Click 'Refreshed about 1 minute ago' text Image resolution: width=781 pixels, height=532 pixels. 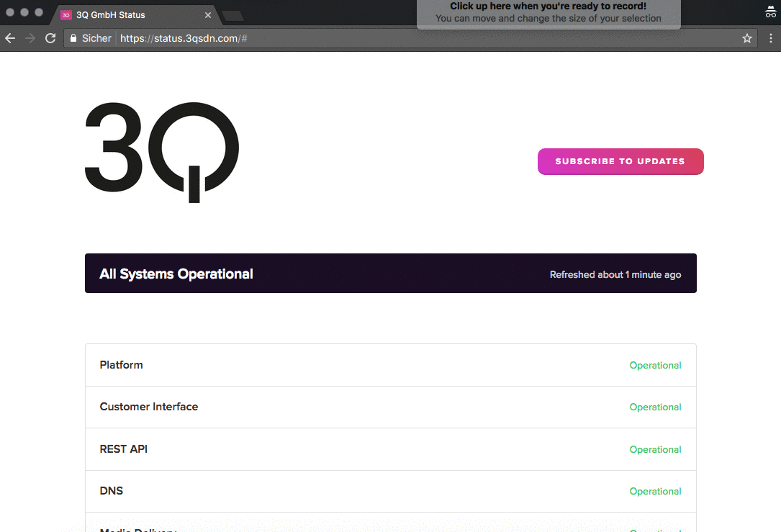pos(615,274)
